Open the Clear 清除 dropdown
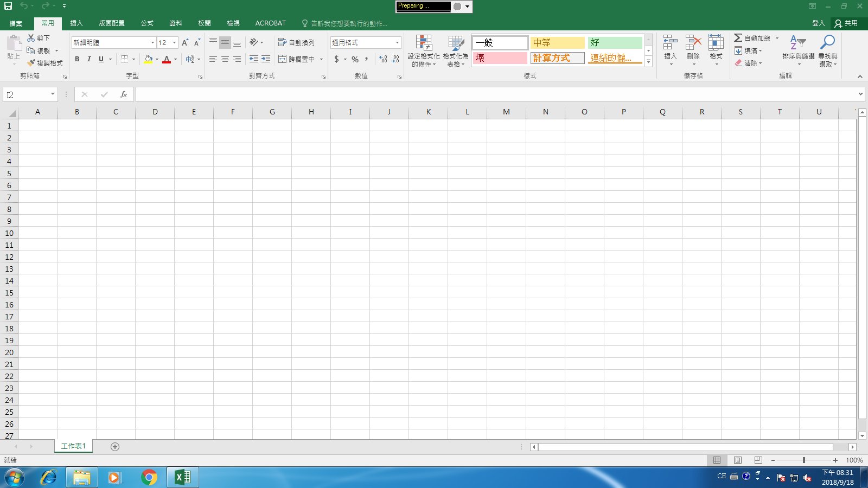This screenshot has height=488, width=868. click(749, 63)
